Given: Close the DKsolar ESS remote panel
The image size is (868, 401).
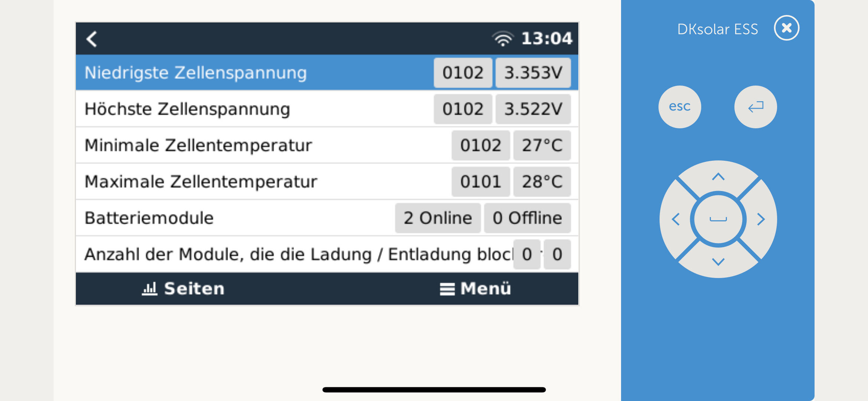Looking at the screenshot, I should pos(786,28).
